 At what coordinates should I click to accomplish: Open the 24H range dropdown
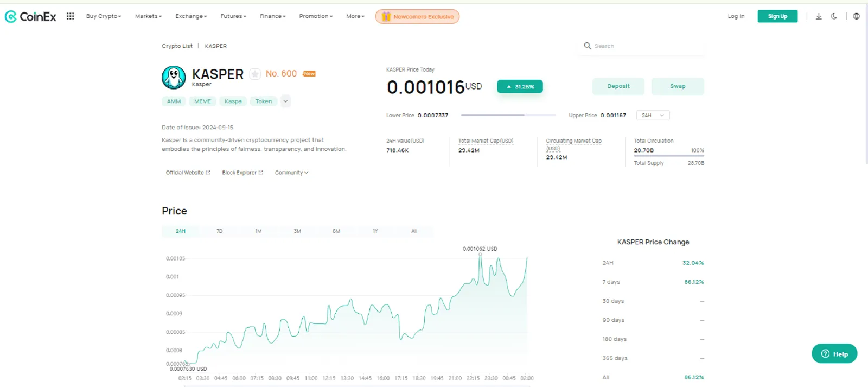coord(653,116)
